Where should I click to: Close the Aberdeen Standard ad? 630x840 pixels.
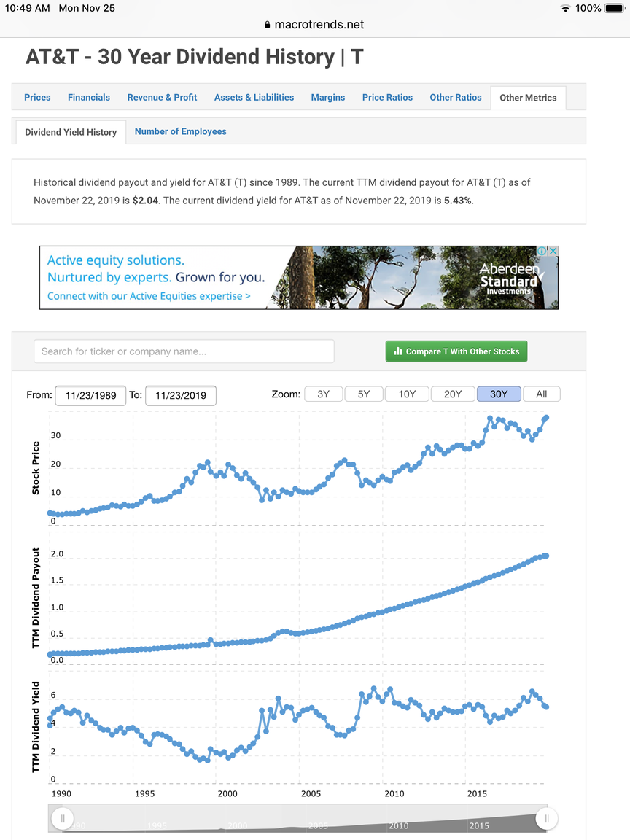pos(553,251)
